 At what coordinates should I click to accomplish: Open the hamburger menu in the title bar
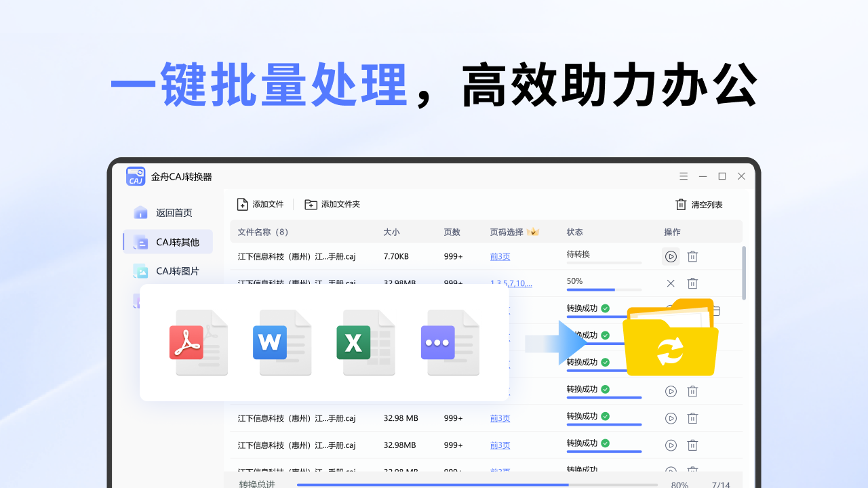pos(684,176)
